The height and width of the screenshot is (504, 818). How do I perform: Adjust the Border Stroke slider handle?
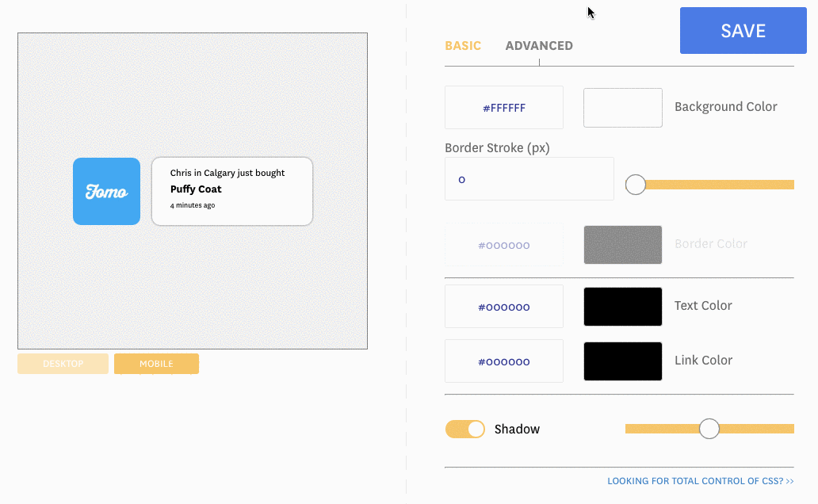(635, 184)
